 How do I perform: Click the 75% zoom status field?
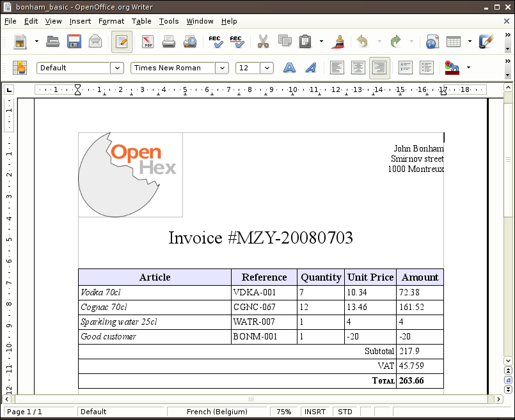(x=285, y=412)
